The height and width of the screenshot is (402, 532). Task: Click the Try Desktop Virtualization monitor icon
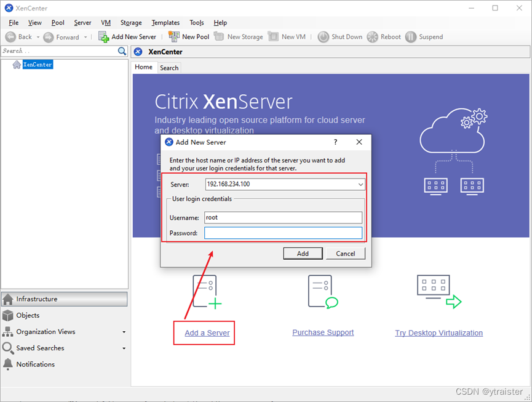[x=439, y=292]
